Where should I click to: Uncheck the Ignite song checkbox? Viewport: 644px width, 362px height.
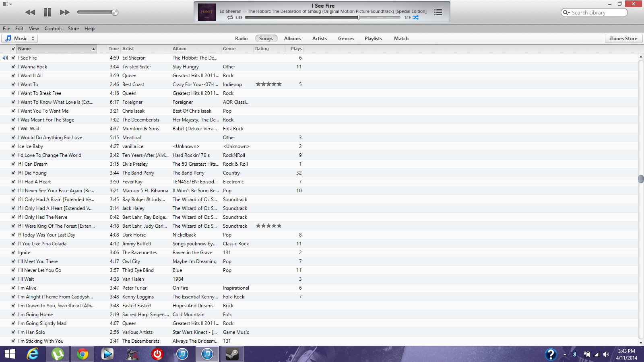[x=13, y=253]
